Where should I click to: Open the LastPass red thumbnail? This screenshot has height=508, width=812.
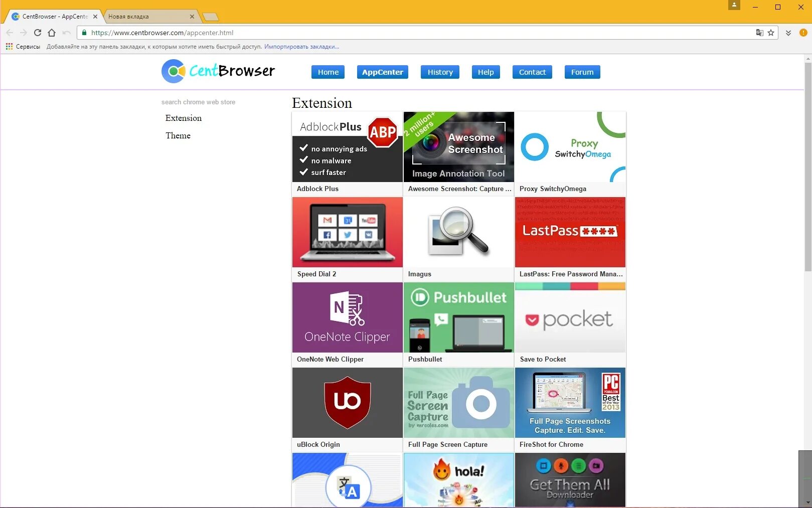click(x=570, y=232)
